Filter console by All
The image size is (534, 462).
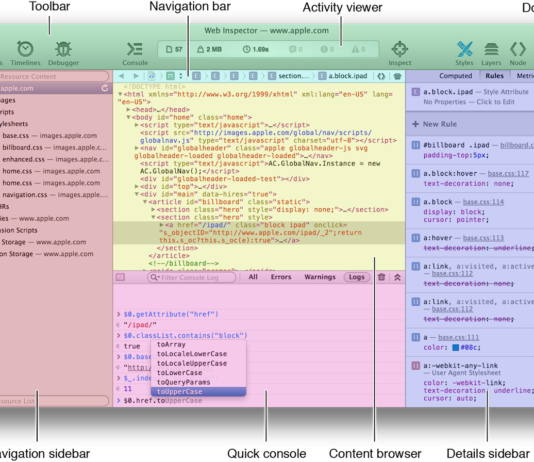coord(253,277)
